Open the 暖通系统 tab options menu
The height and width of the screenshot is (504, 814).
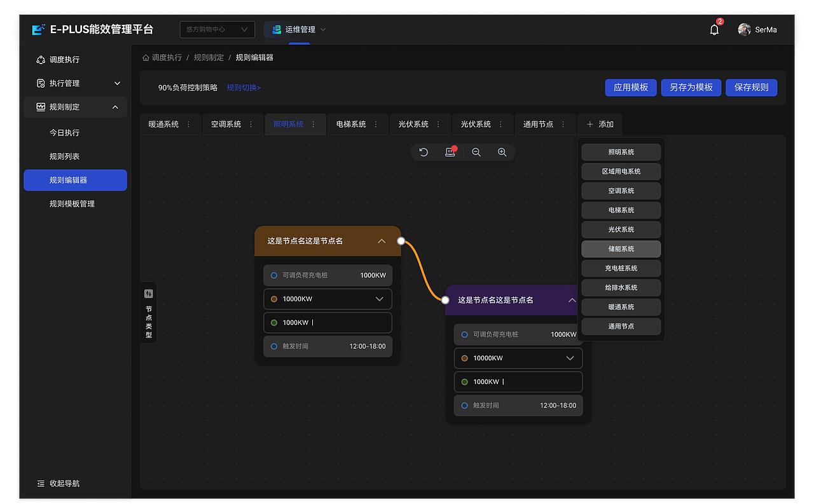188,125
